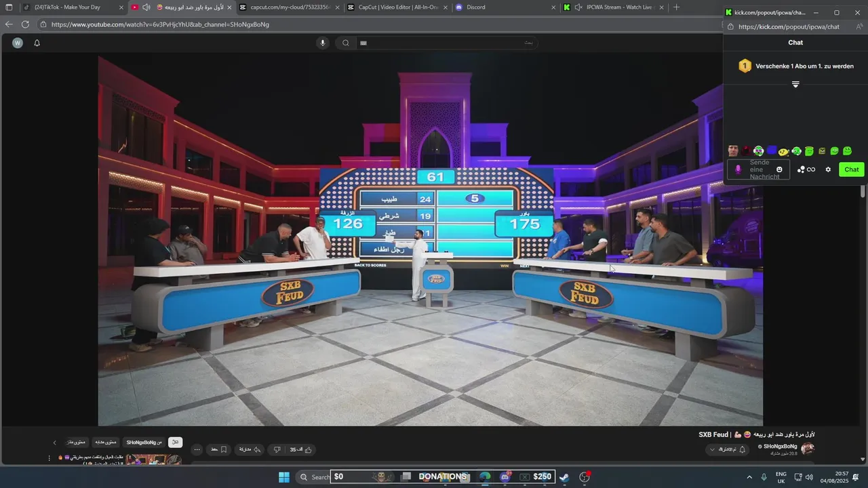This screenshot has width=868, height=488.
Task: Open the Windows Start menu
Action: pos(284,476)
